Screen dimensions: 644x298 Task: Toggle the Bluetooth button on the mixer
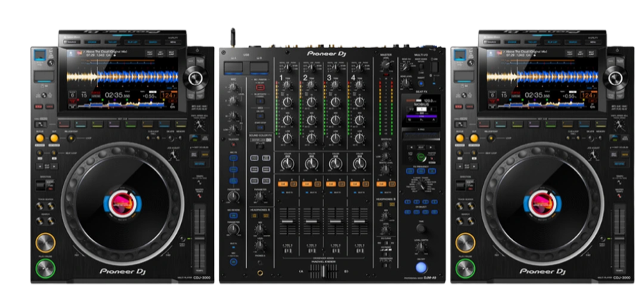pyautogui.click(x=260, y=101)
